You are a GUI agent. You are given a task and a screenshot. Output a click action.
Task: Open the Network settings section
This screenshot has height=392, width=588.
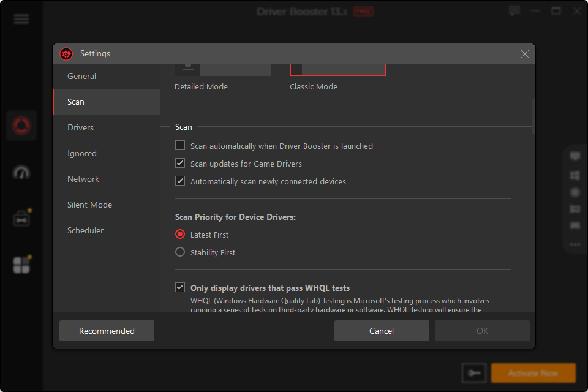pos(107,179)
